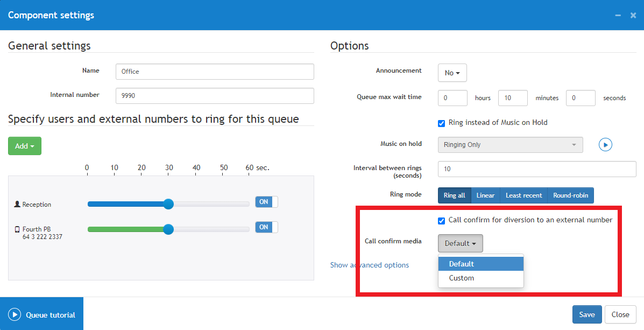Open Show advanced options link

point(369,265)
